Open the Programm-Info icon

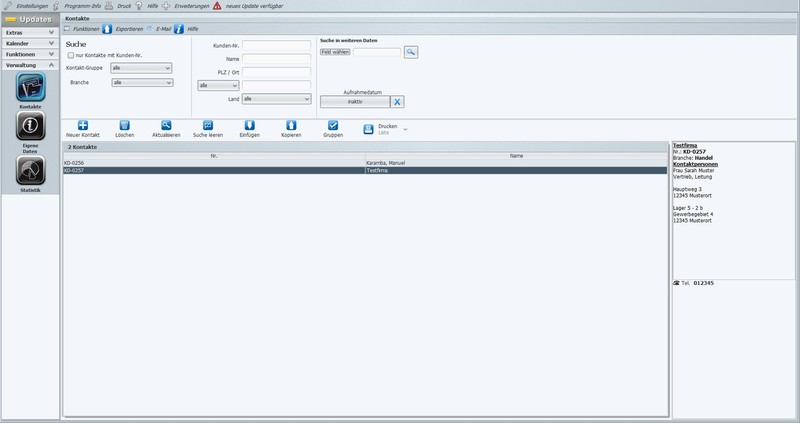pos(56,6)
